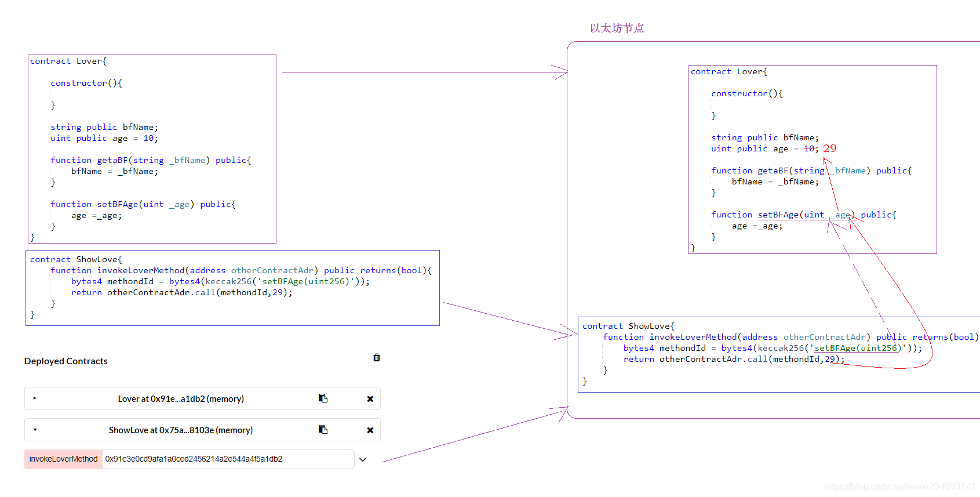Image resolution: width=980 pixels, height=497 pixels.
Task: Select 'ShowLove at 0x75a...8103e (memory)' label
Action: (181, 430)
